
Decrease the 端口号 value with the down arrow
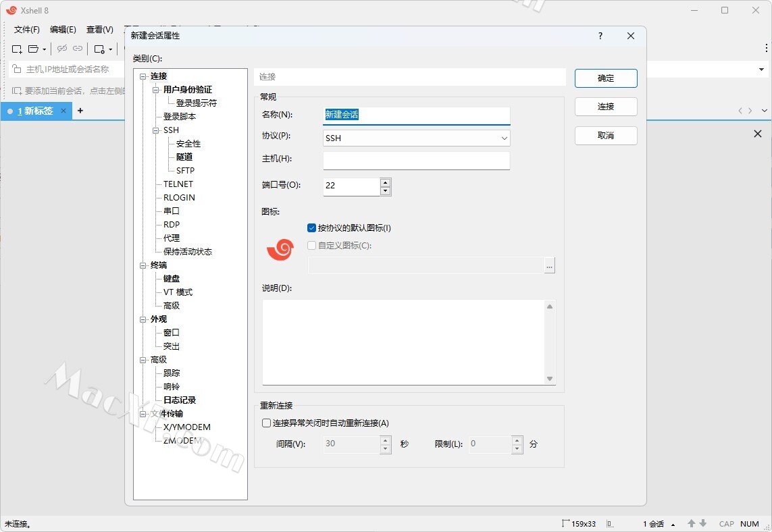coord(386,191)
